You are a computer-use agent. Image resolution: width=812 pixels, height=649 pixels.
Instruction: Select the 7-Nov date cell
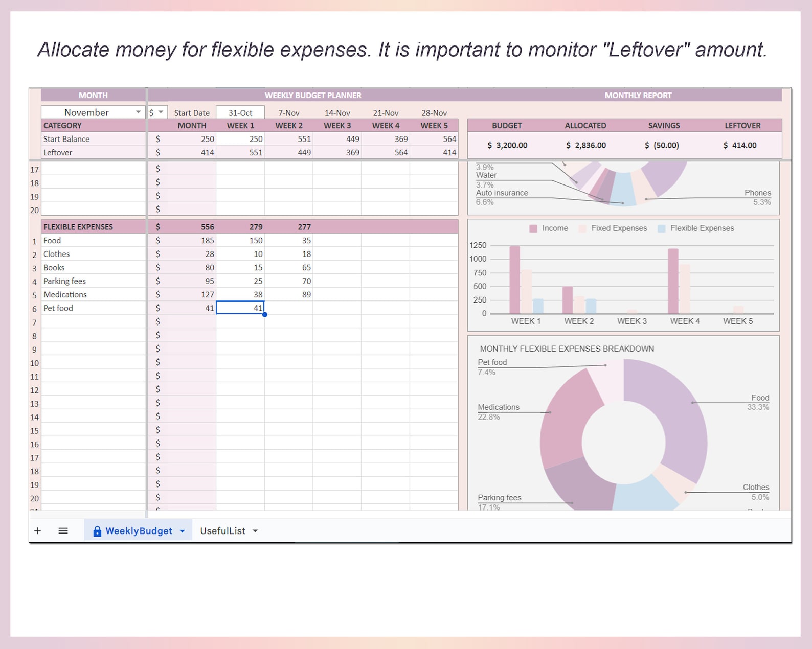pyautogui.click(x=289, y=112)
